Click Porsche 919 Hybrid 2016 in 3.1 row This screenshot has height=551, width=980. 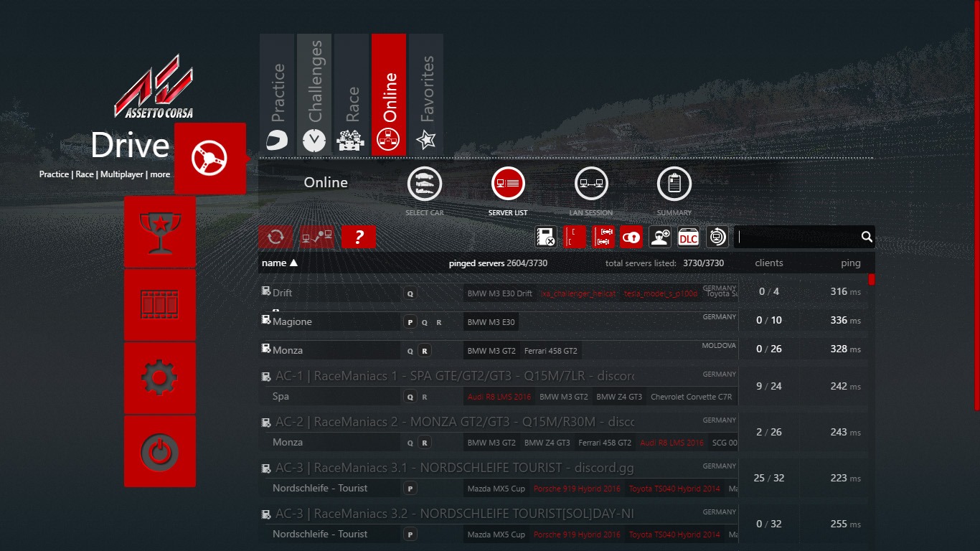(577, 489)
